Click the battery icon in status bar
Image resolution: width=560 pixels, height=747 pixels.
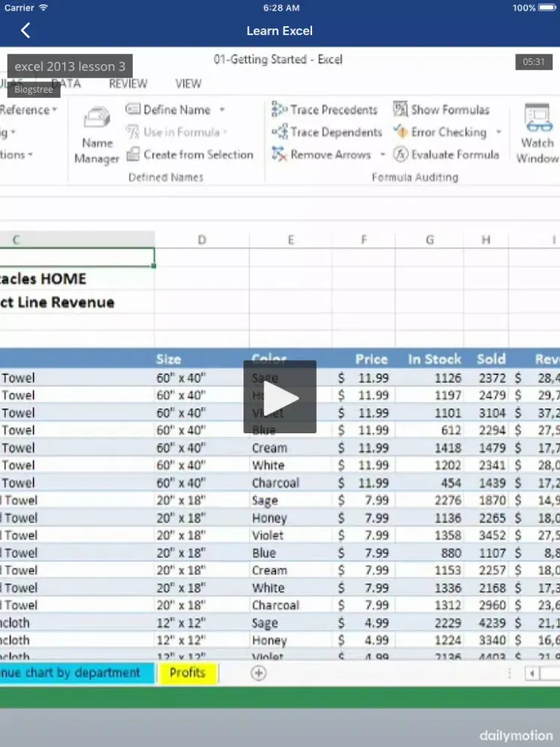[547, 7]
